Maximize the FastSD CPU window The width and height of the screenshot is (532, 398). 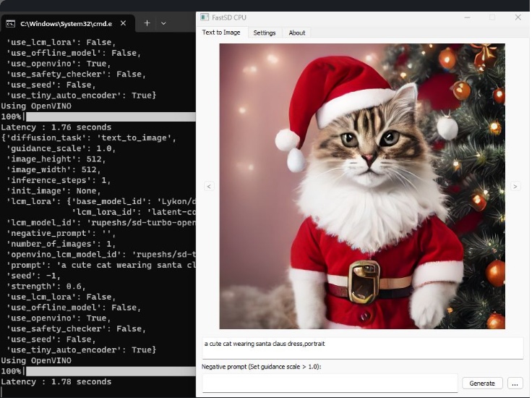pyautogui.click(x=492, y=17)
